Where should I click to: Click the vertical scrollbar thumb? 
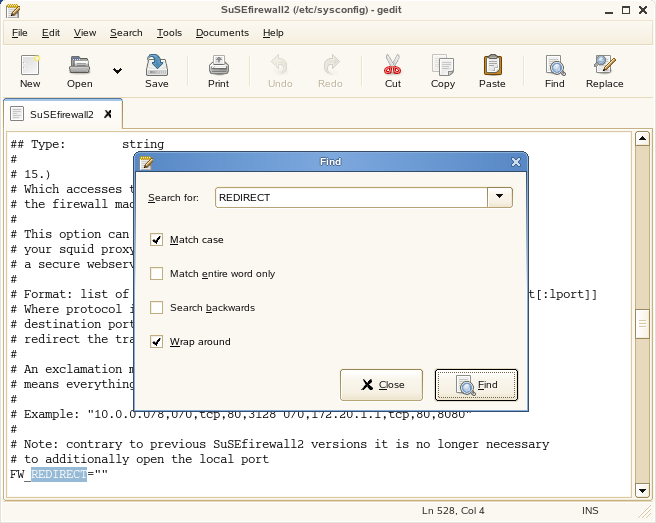(x=642, y=323)
